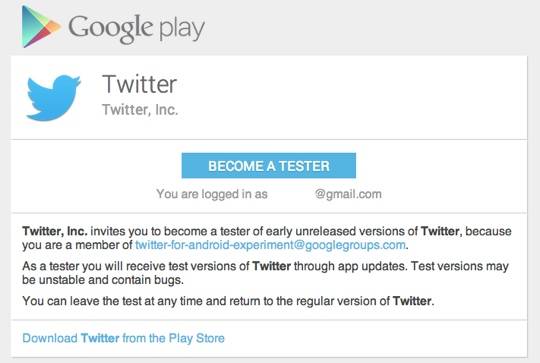This screenshot has height=363, width=540.
Task: Click the Twitter, Inc. developer name under title
Action: coord(140,110)
